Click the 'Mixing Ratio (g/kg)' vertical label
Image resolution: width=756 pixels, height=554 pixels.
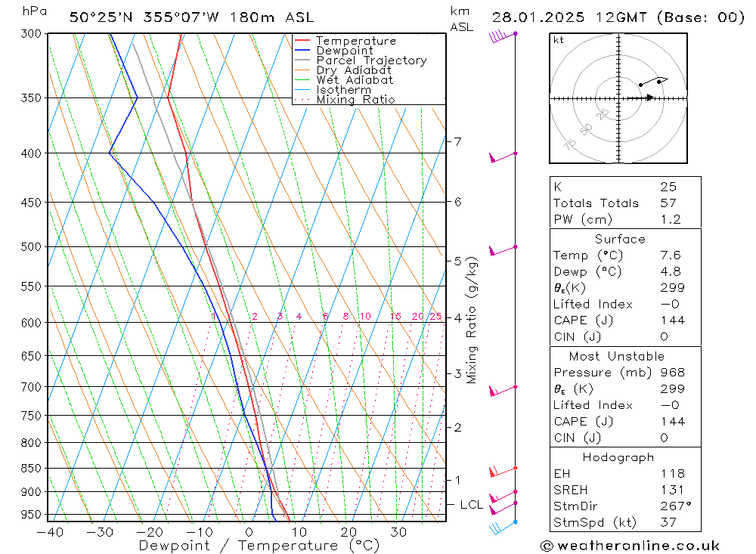point(472,320)
